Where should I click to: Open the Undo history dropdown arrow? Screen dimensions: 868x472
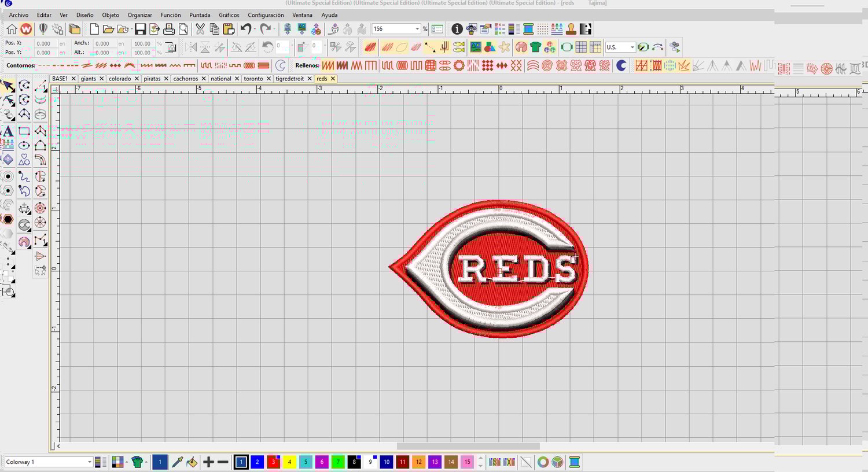tap(255, 29)
